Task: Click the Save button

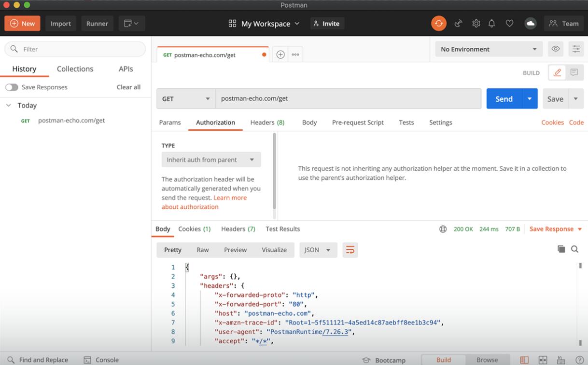Action: [555, 98]
